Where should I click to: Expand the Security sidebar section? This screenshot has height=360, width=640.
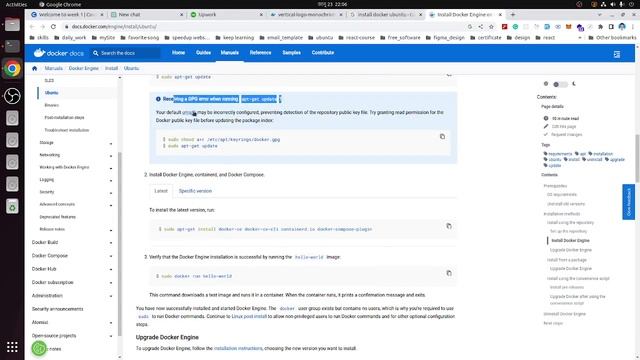[111, 192]
